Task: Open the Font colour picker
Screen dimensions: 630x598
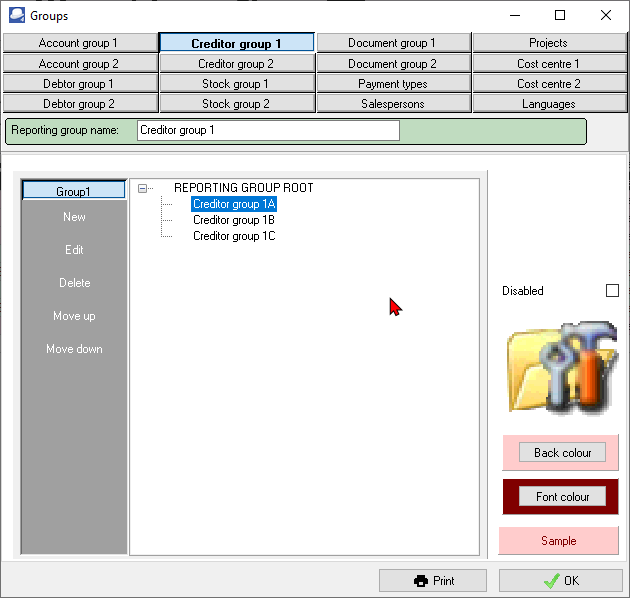Action: (562, 497)
